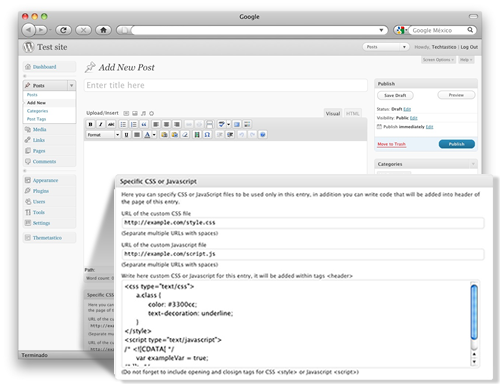Add video via Upload/Insert
This screenshot has width=500, height=384.
click(135, 113)
